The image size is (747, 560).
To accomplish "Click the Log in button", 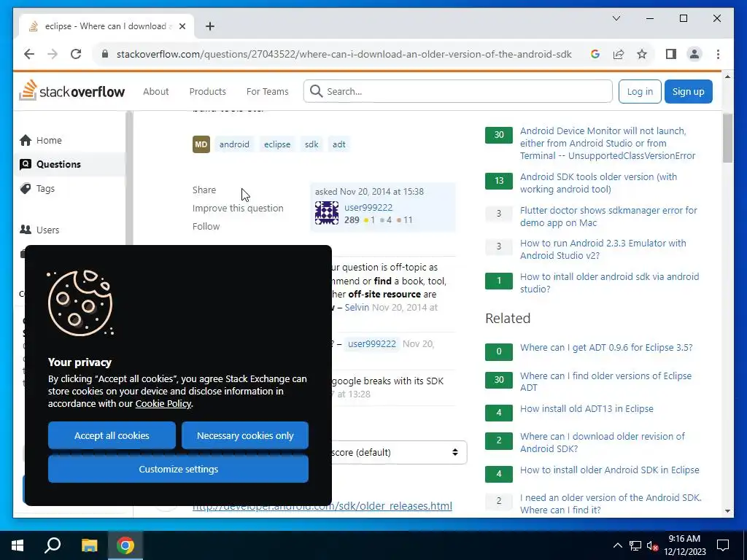I will point(640,91).
